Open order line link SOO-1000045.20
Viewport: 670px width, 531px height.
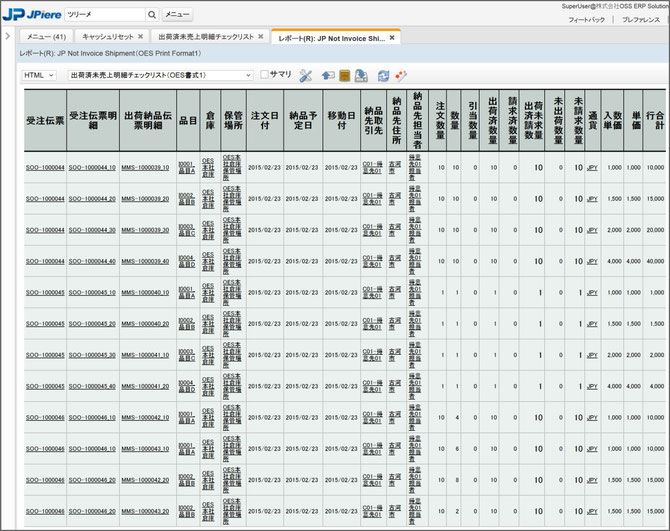pyautogui.click(x=92, y=324)
